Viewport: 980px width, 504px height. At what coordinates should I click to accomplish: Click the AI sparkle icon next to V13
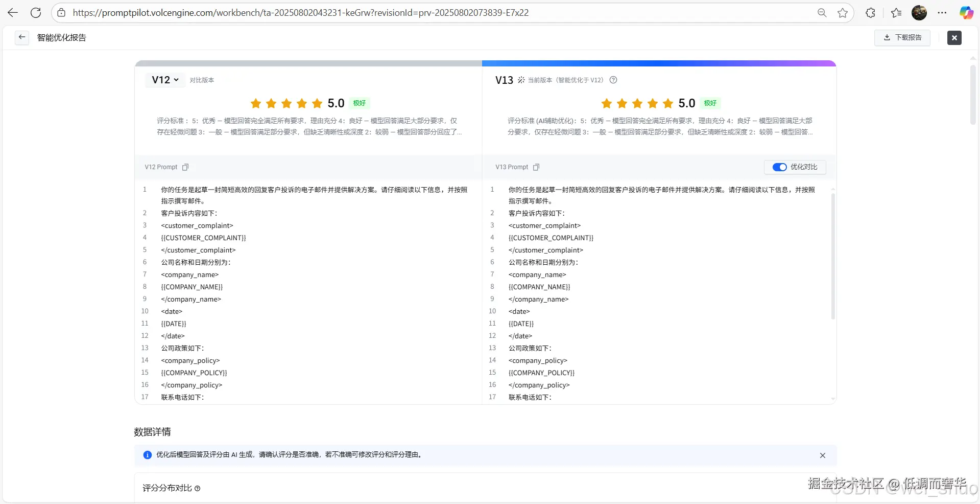[x=521, y=80]
